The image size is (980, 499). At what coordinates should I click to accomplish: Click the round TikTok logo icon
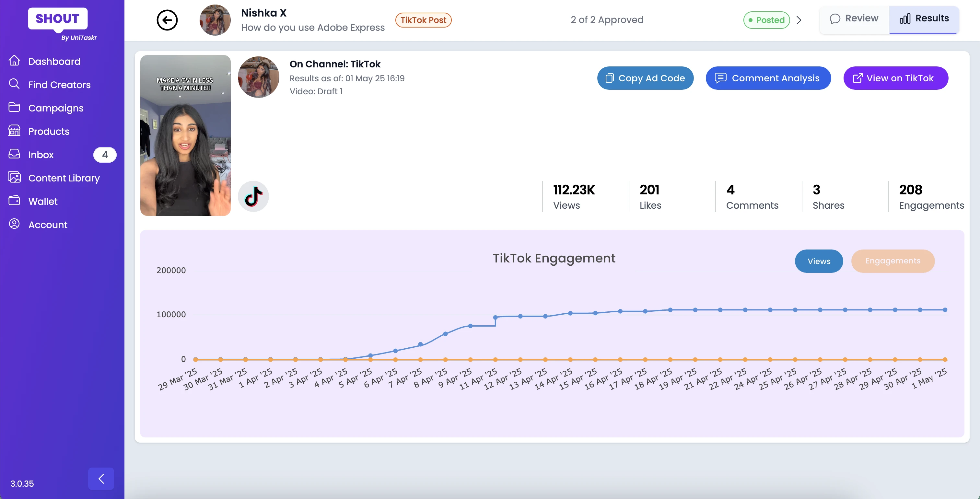[x=253, y=196]
